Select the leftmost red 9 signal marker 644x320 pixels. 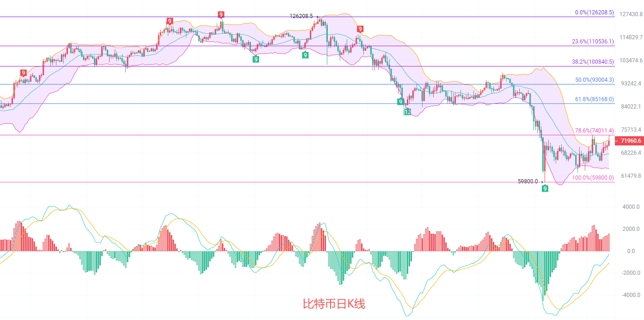point(23,72)
